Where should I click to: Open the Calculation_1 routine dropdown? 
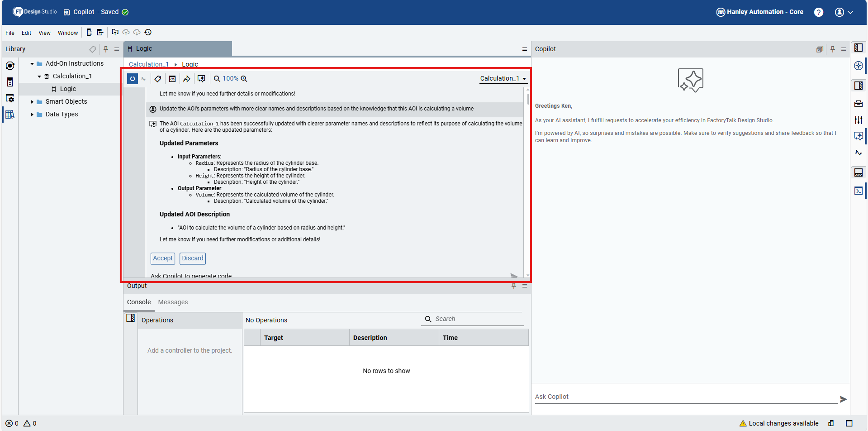(x=503, y=79)
